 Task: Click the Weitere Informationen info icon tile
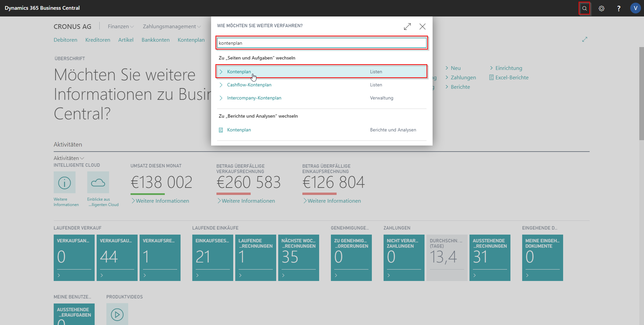pyautogui.click(x=64, y=182)
